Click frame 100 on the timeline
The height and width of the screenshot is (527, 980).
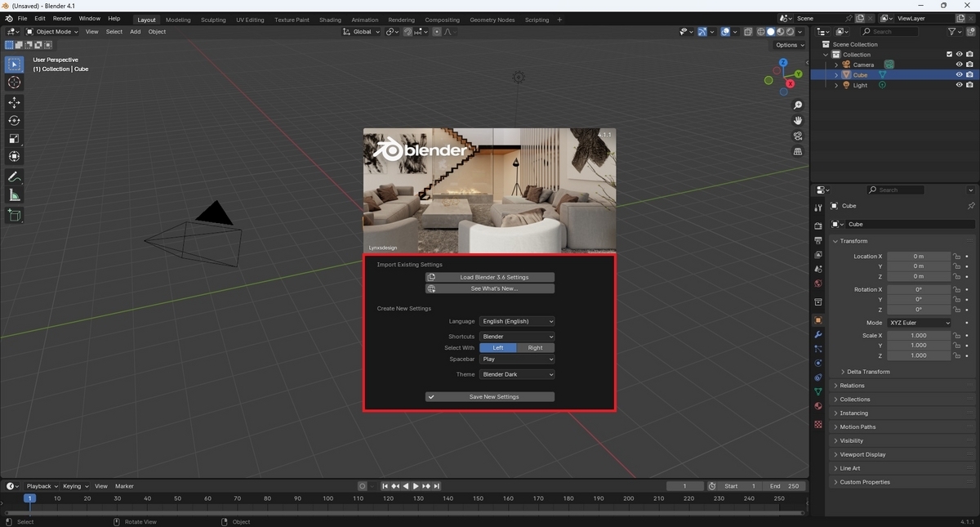[x=327, y=498]
